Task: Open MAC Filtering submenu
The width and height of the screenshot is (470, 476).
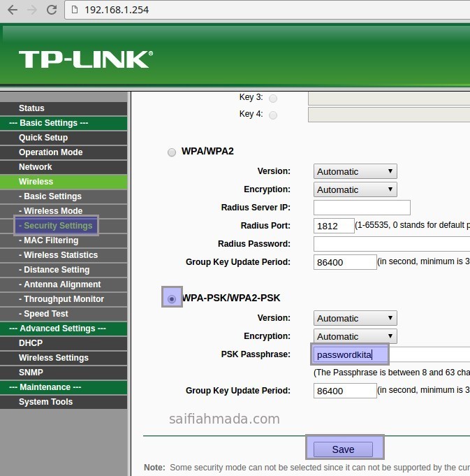Action: tap(64, 240)
